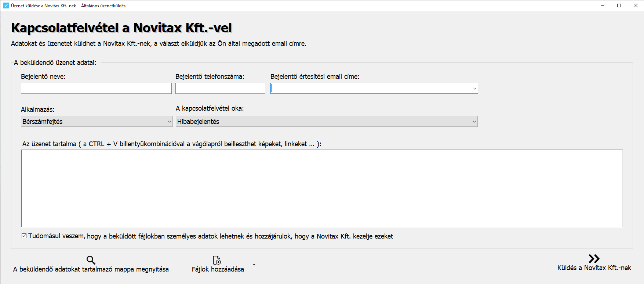This screenshot has height=284, width=644.
Task: Open the folder containing data to submit
Action: 91,264
